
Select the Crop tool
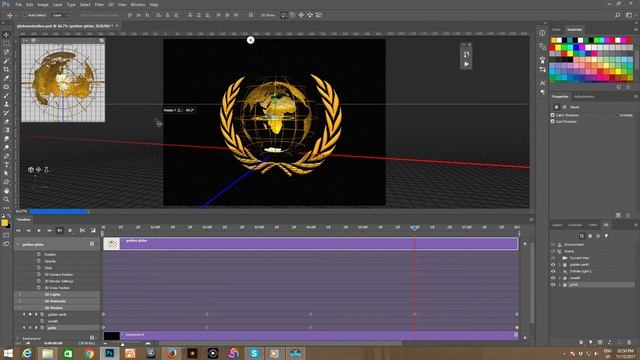(6, 69)
